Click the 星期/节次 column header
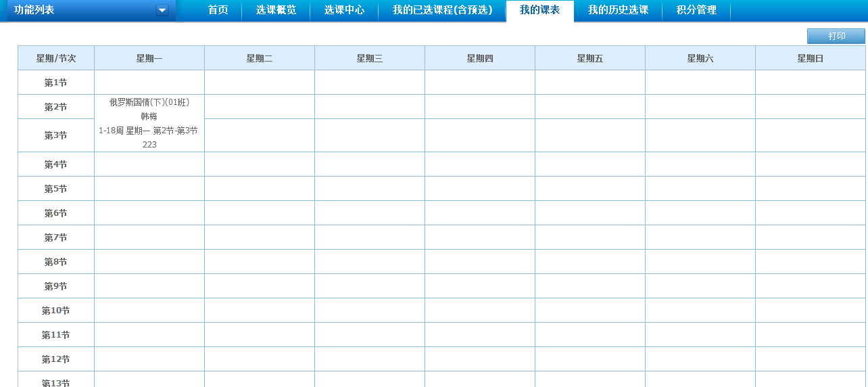The height and width of the screenshot is (387, 868). [56, 58]
